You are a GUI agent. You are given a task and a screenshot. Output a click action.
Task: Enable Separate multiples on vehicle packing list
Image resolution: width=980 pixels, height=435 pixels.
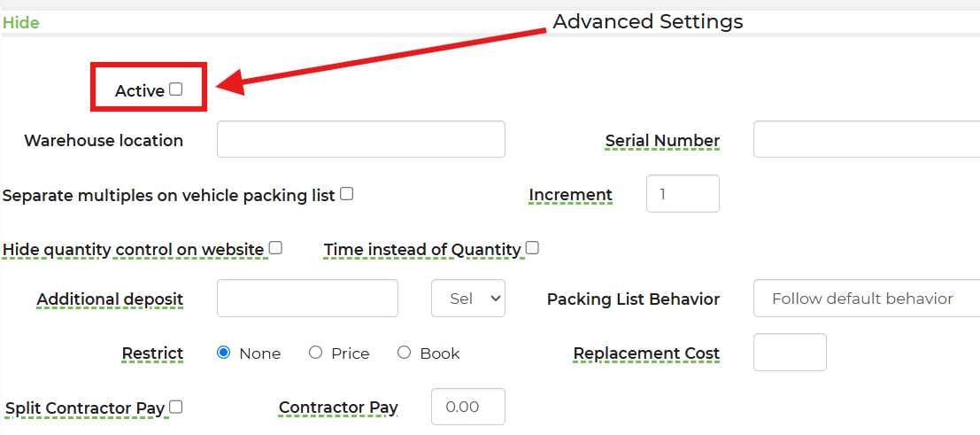tap(346, 194)
